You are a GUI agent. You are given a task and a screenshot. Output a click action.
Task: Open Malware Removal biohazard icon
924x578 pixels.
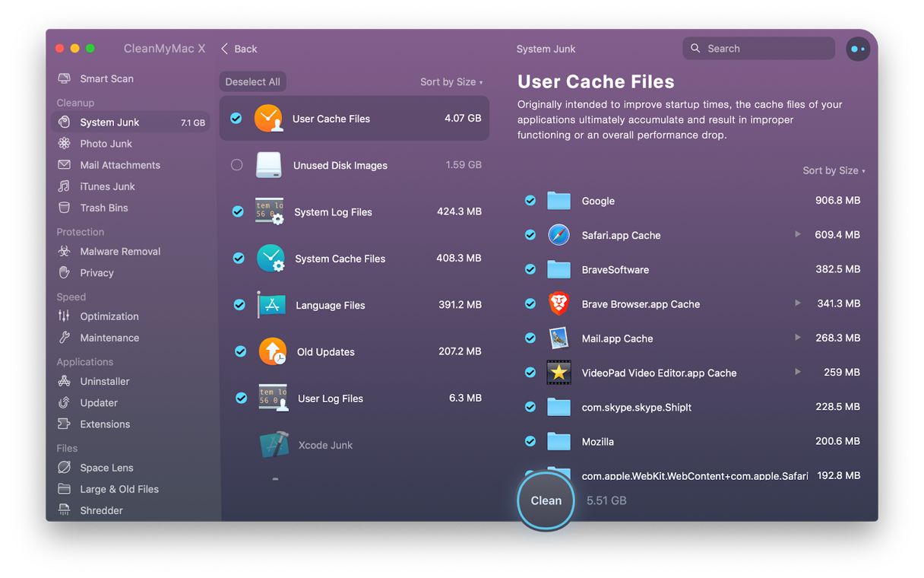65,251
